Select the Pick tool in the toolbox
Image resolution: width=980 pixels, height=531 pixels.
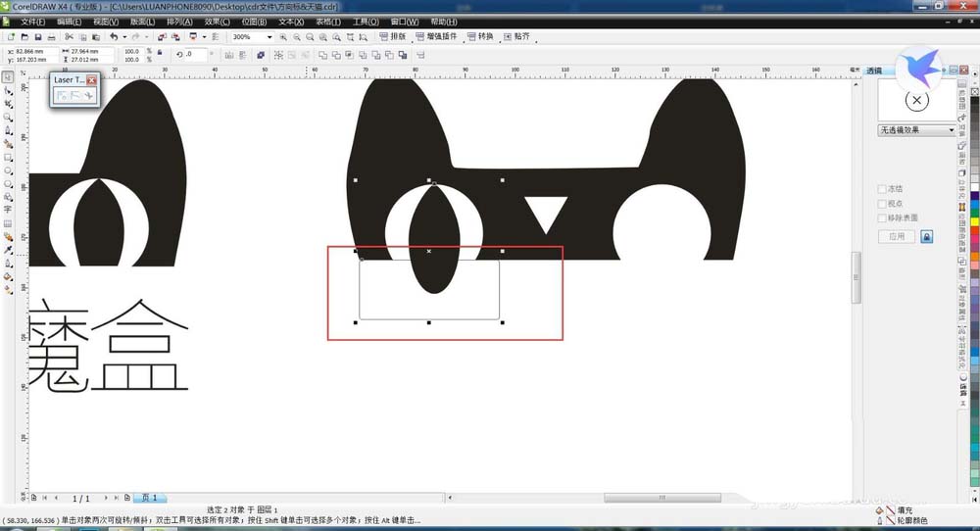[x=8, y=76]
